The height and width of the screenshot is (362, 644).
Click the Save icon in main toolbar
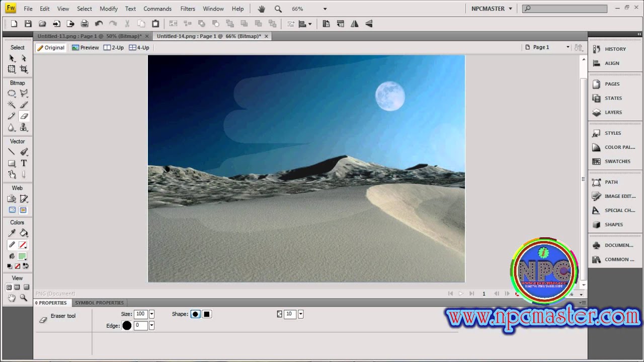coord(28,24)
